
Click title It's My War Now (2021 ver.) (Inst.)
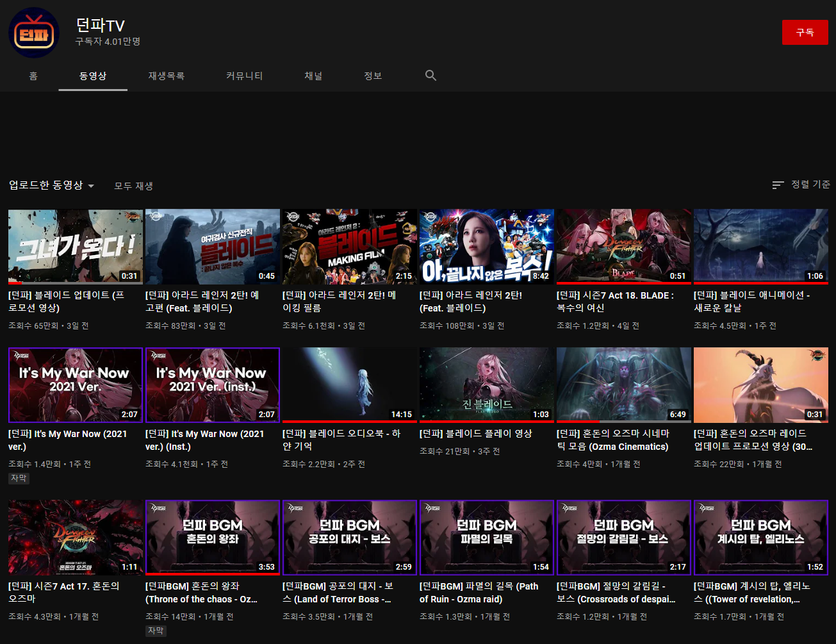tap(205, 440)
